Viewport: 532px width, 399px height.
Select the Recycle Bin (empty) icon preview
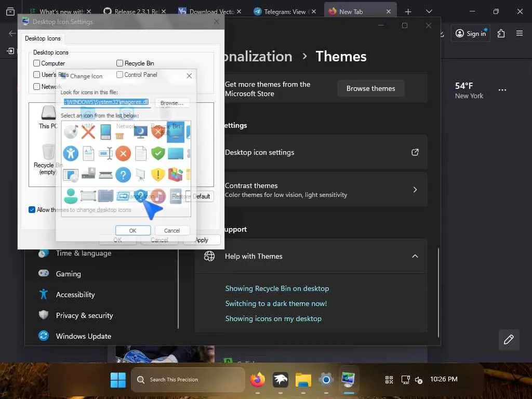coord(48,159)
